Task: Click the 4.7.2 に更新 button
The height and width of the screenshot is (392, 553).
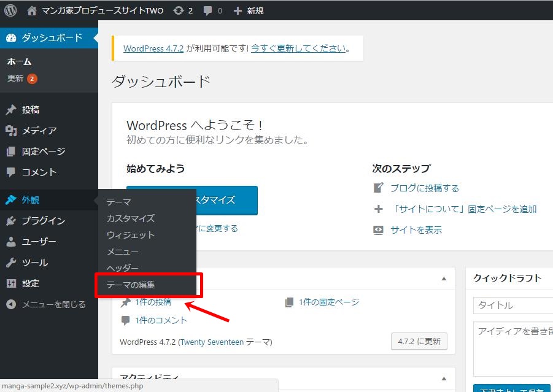Action: click(x=419, y=341)
